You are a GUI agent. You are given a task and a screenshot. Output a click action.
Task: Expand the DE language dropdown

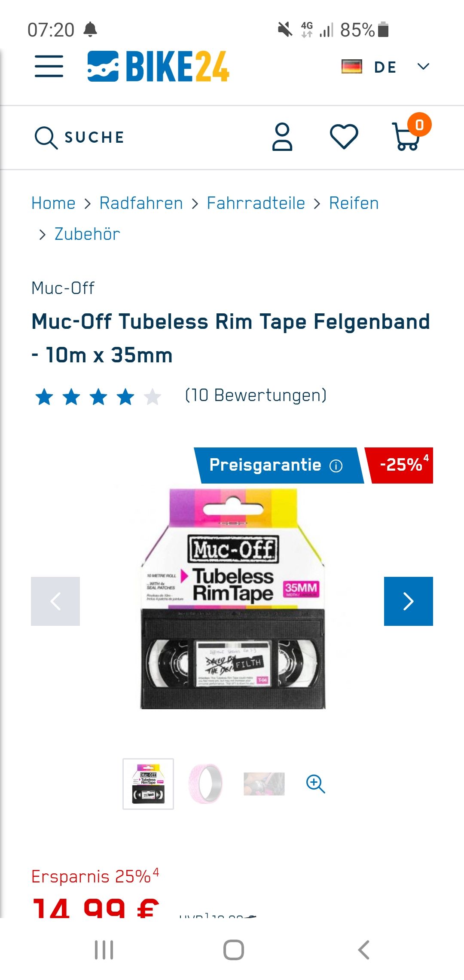click(x=386, y=67)
